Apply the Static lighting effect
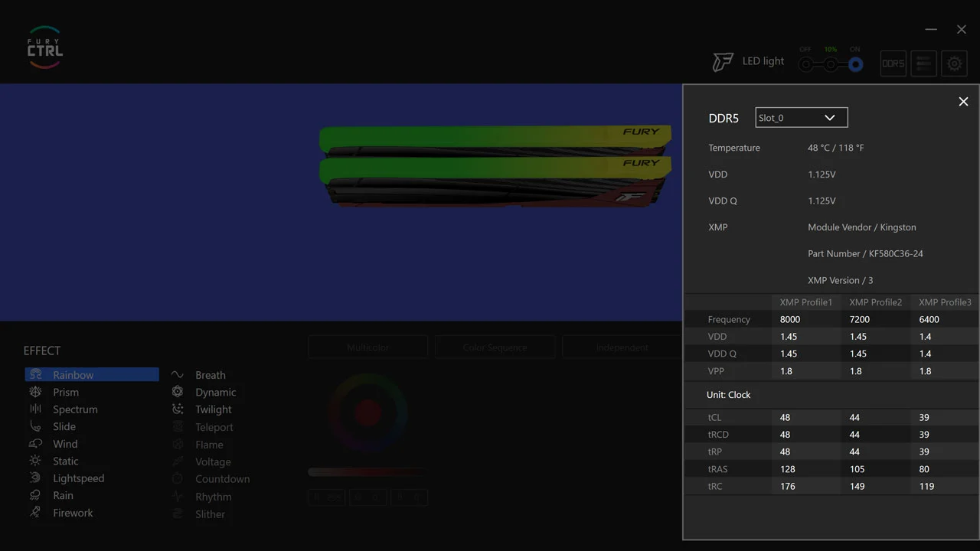 (65, 461)
